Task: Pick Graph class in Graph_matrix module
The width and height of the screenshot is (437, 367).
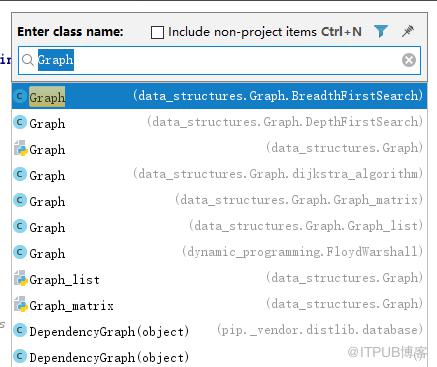Action: (x=219, y=200)
